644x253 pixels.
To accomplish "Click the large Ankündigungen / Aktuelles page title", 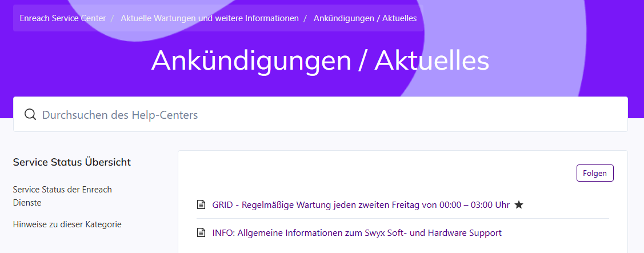I will point(320,61).
